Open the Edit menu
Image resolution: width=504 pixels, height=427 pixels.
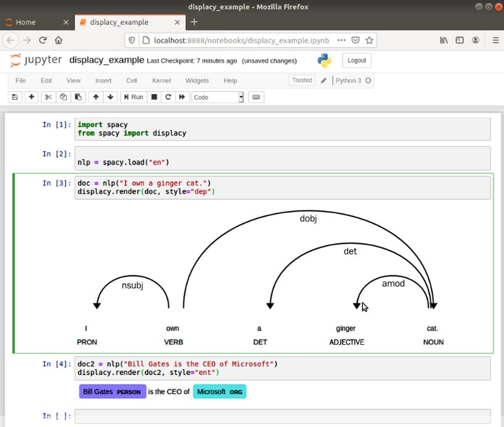click(x=46, y=80)
